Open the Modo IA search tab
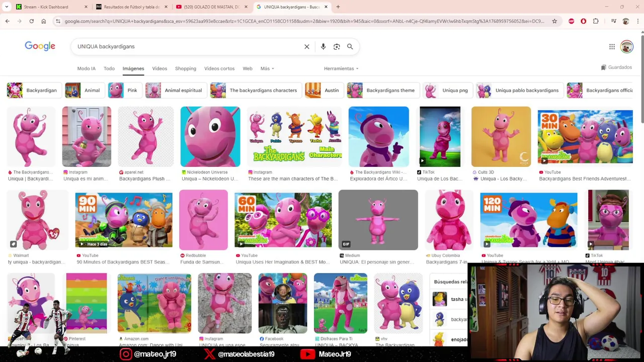This screenshot has height=362, width=644. pos(86,68)
